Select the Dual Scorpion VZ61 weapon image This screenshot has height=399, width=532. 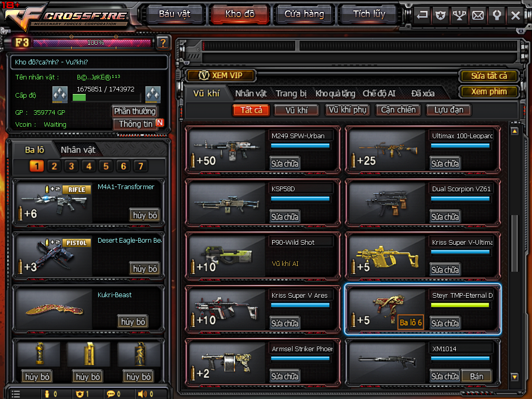(387, 203)
